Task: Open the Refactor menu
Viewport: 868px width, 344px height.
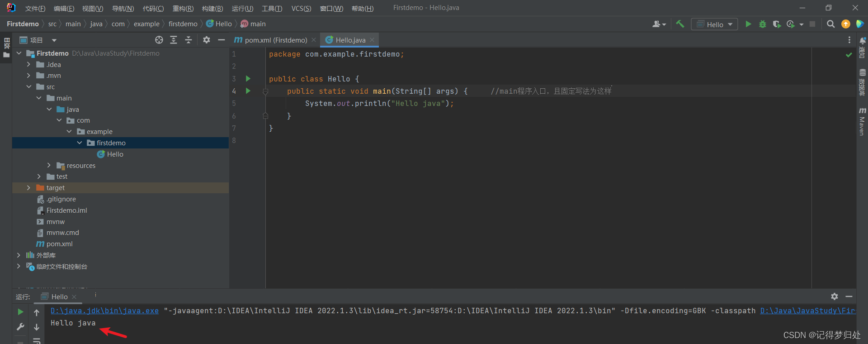Action: click(183, 9)
